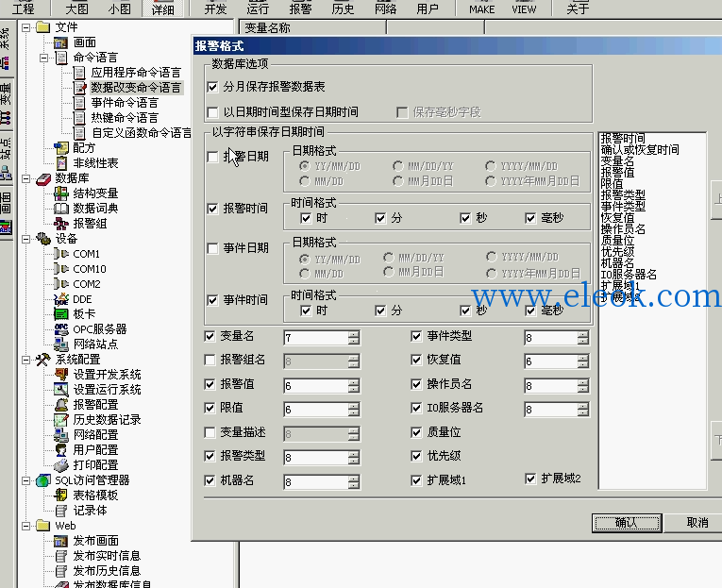The height and width of the screenshot is (588, 722).
Task: Click the 限值 width input field
Action: tap(316, 410)
